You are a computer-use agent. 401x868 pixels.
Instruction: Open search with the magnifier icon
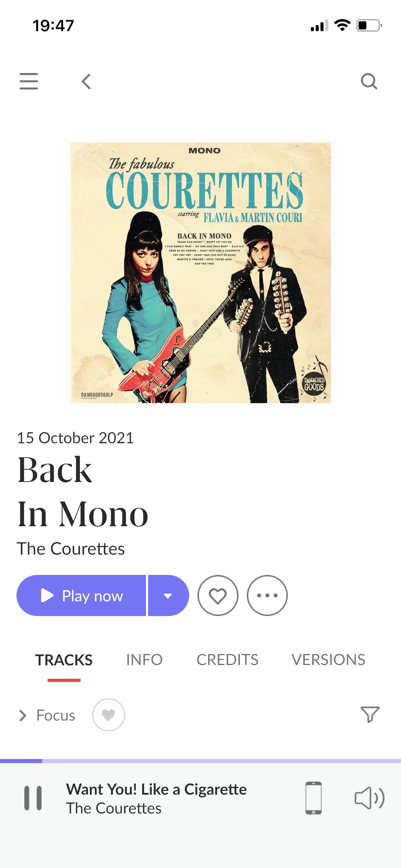click(x=369, y=82)
